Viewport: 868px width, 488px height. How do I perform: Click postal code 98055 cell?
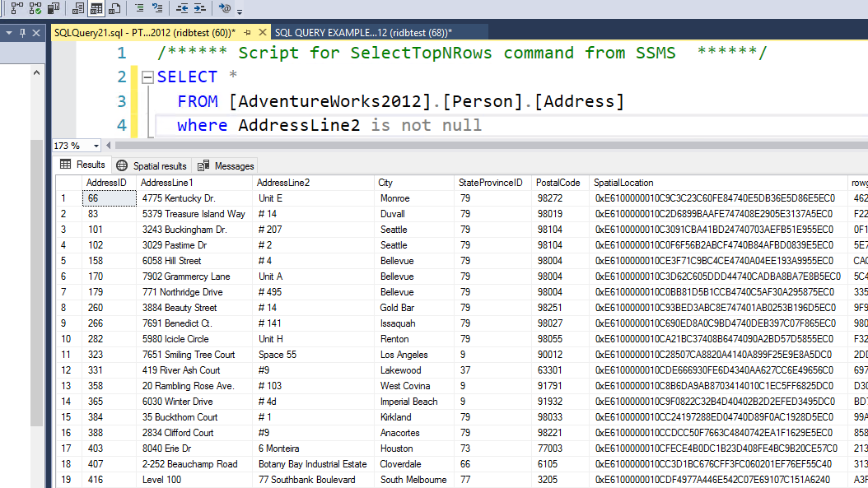[560, 339]
